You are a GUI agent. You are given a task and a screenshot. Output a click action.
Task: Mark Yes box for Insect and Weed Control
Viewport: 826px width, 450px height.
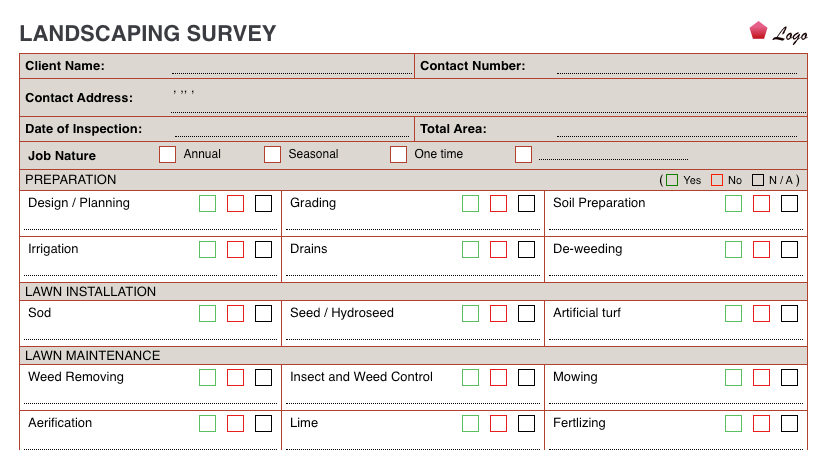(x=470, y=377)
